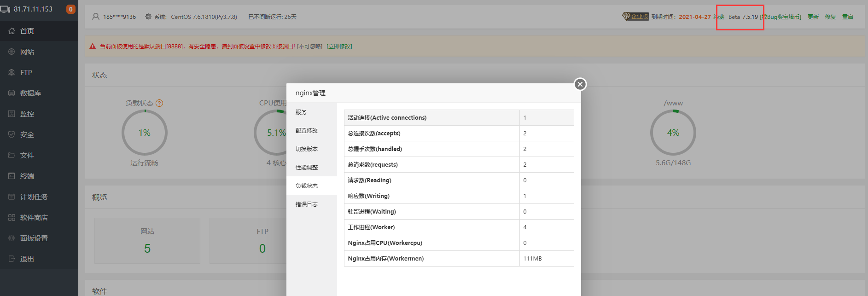This screenshot has width=868, height=296.
Task: Click the server monitor icon beside 81.71.11.153
Action: [x=6, y=9]
